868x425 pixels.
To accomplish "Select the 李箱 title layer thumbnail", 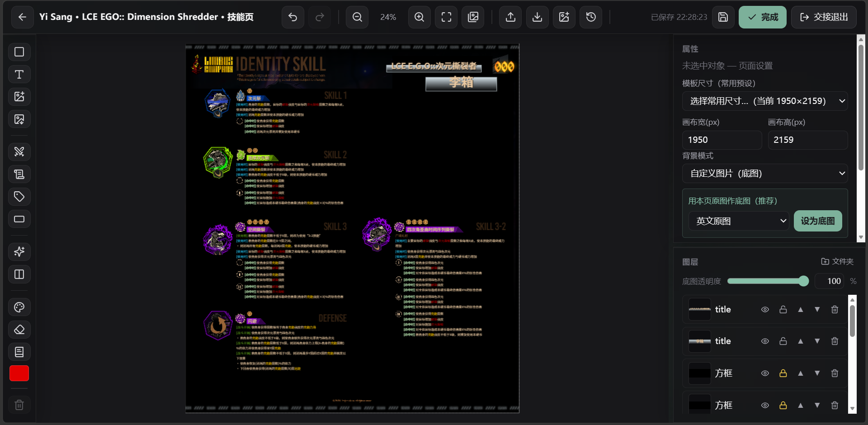I will click(x=700, y=341).
